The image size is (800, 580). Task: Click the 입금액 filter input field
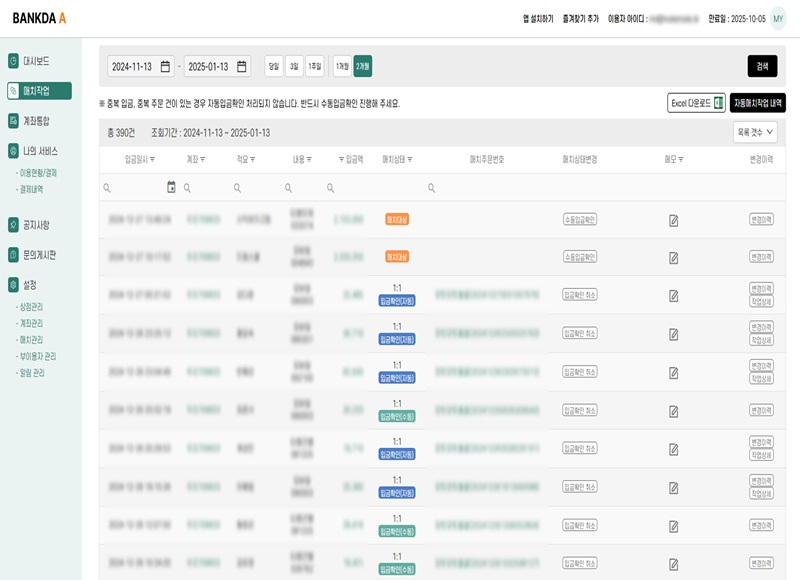coord(345,188)
